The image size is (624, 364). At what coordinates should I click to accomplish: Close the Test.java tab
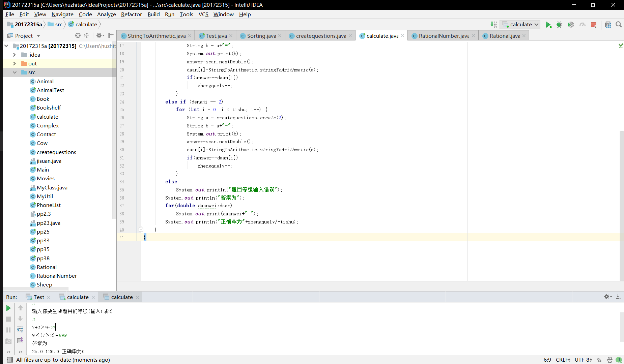pos(231,36)
